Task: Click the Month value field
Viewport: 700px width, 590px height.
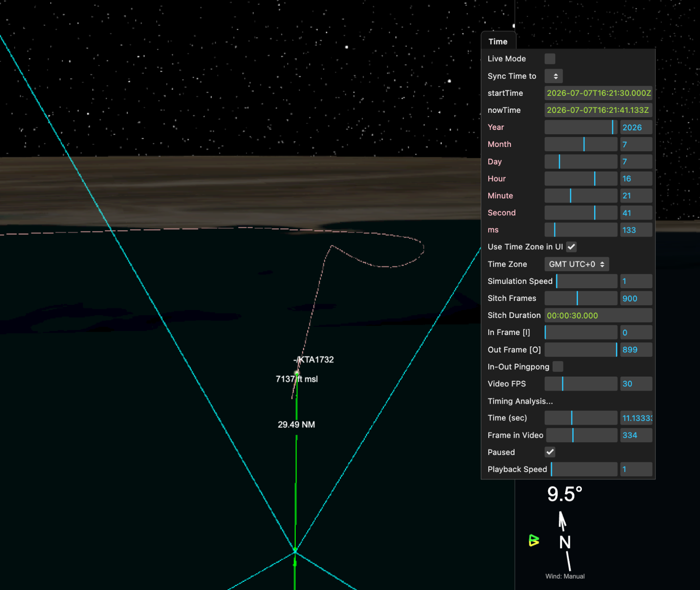Action: 636,144
